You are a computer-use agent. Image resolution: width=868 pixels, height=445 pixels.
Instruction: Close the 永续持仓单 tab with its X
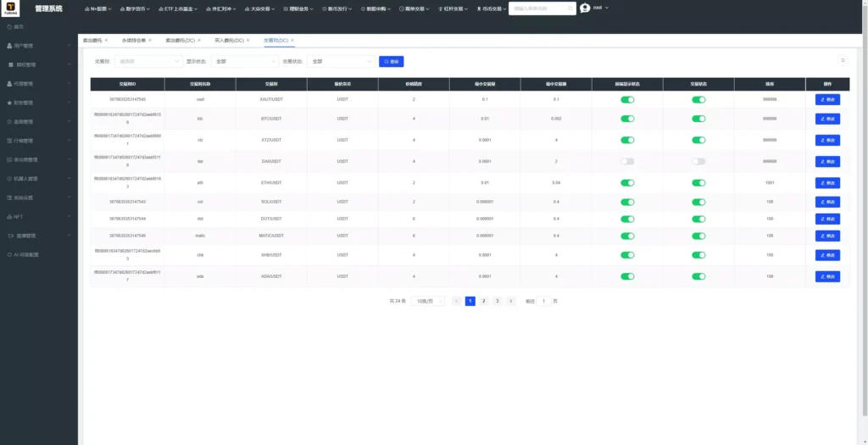point(149,41)
